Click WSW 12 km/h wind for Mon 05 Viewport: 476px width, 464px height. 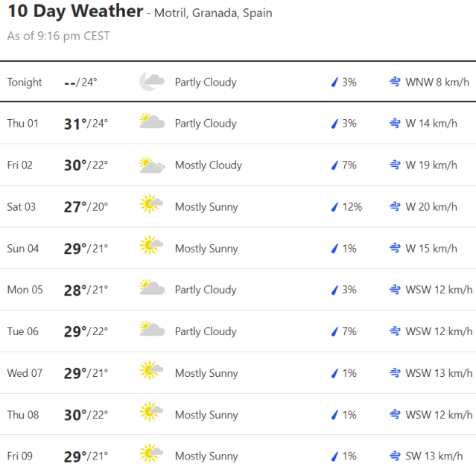pyautogui.click(x=438, y=290)
